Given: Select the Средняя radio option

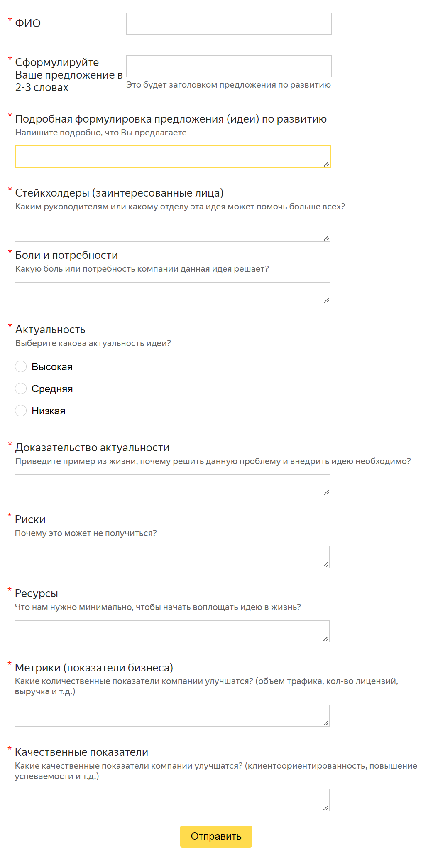Looking at the screenshot, I should [x=21, y=389].
